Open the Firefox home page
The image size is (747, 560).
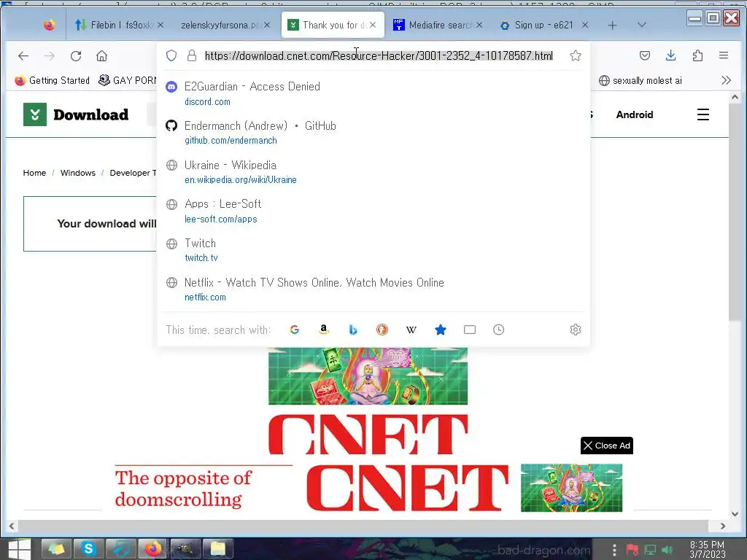pyautogui.click(x=101, y=56)
